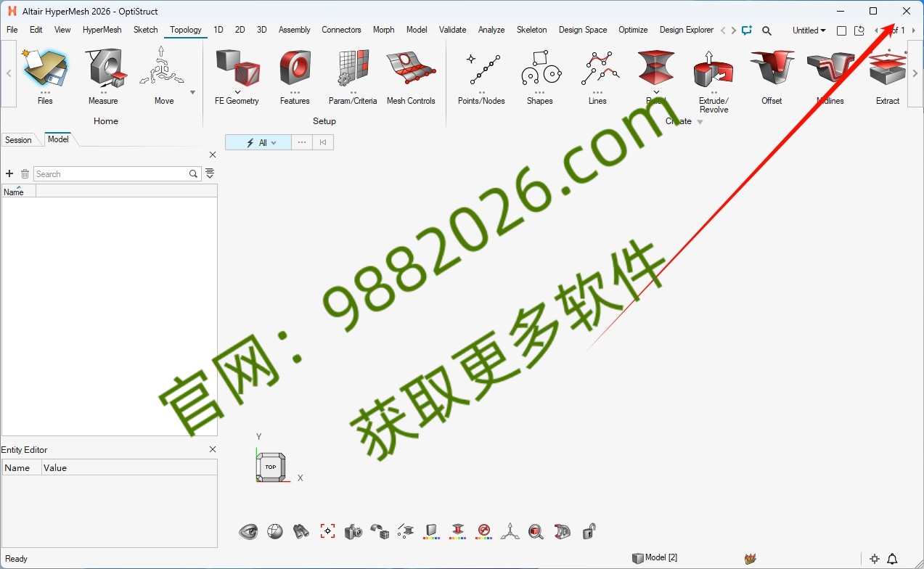The image size is (924, 569).
Task: Switch to the 2D ribbon tab
Action: click(240, 30)
